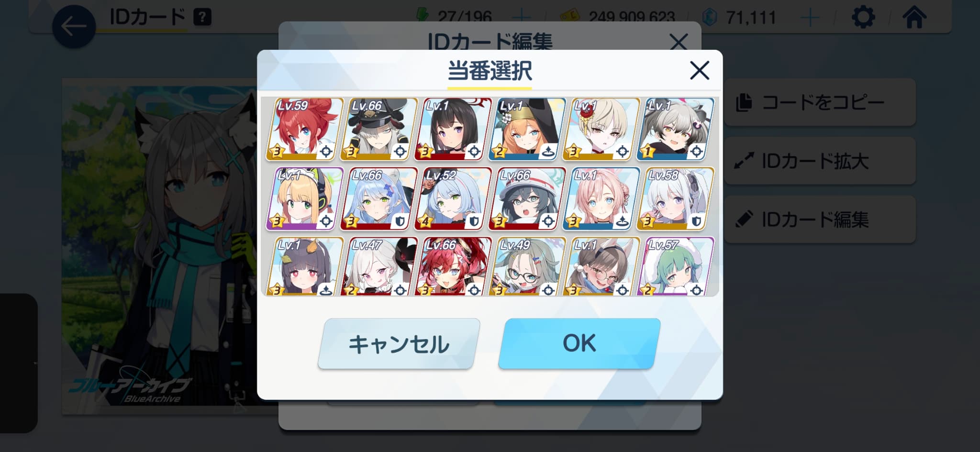Go to the home icon
Viewport: 980px width, 452px height.
914,17
